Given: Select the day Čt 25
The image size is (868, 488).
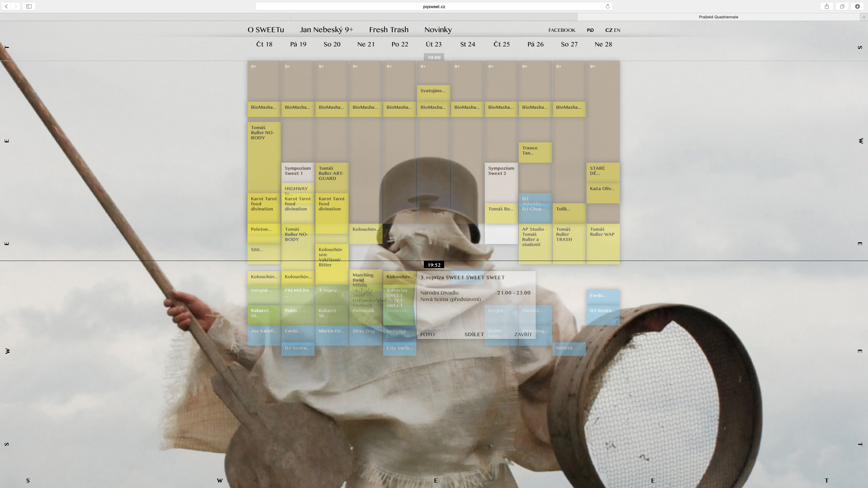Looking at the screenshot, I should pos(501,44).
